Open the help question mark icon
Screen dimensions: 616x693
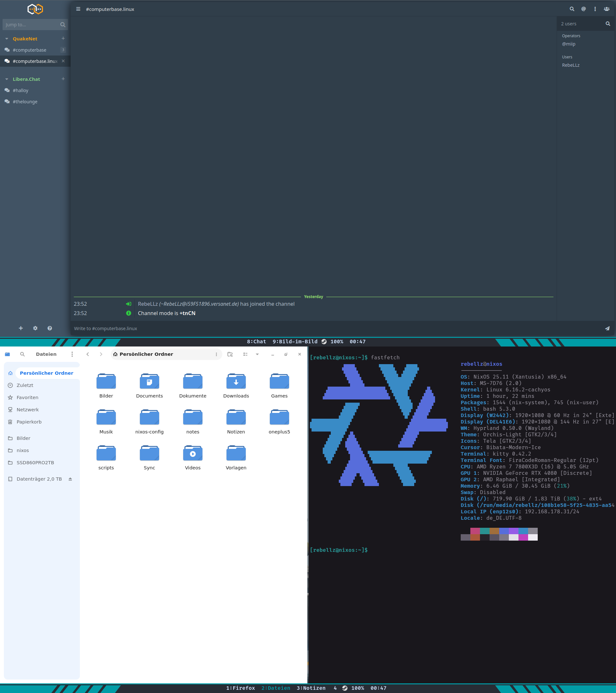pyautogui.click(x=50, y=328)
